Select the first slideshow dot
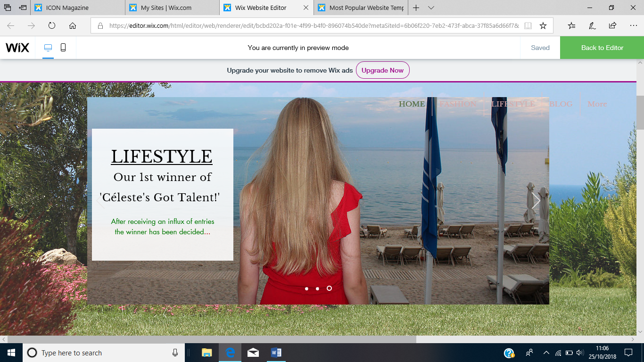 pos(306,288)
